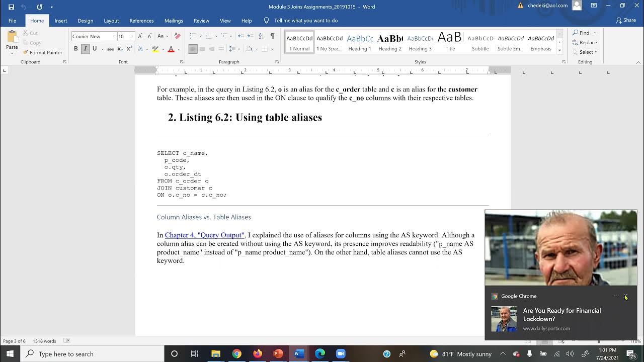644x362 pixels.
Task: Switch to the Insert tab
Action: [x=61, y=21]
